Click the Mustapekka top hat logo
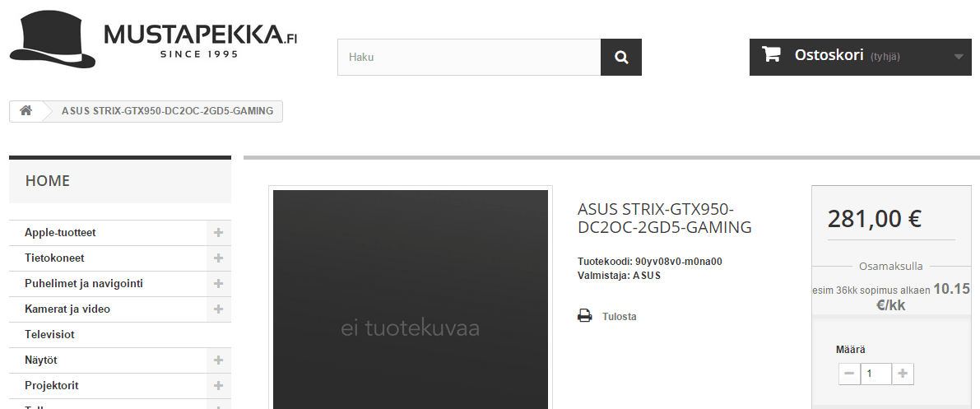Image resolution: width=980 pixels, height=409 pixels. (53, 39)
